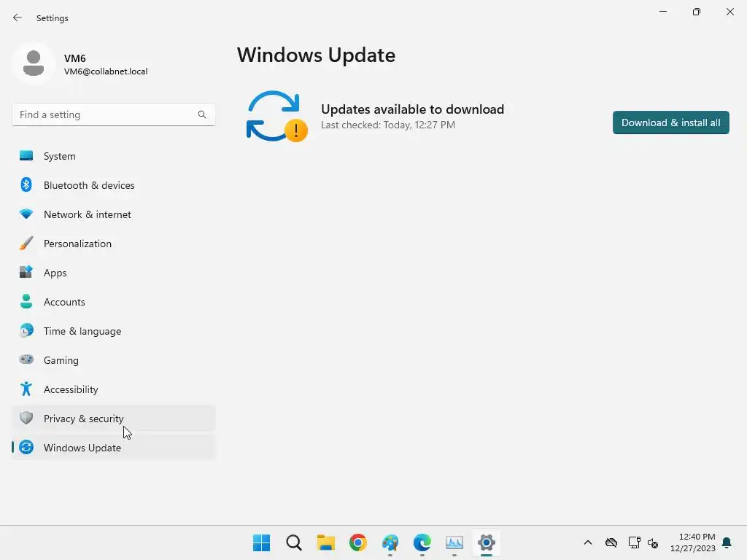Open Accessibility settings

click(x=113, y=389)
